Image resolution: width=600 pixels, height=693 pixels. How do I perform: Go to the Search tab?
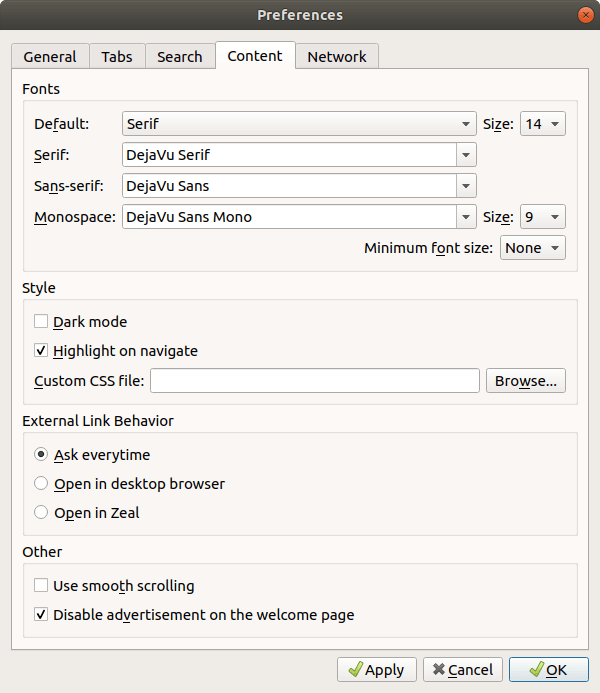coord(180,57)
